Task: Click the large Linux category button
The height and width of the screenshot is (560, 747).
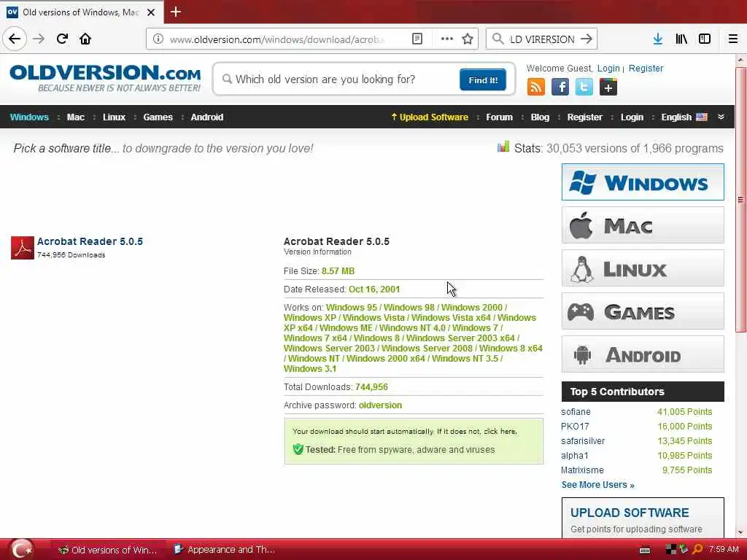Action: (643, 268)
